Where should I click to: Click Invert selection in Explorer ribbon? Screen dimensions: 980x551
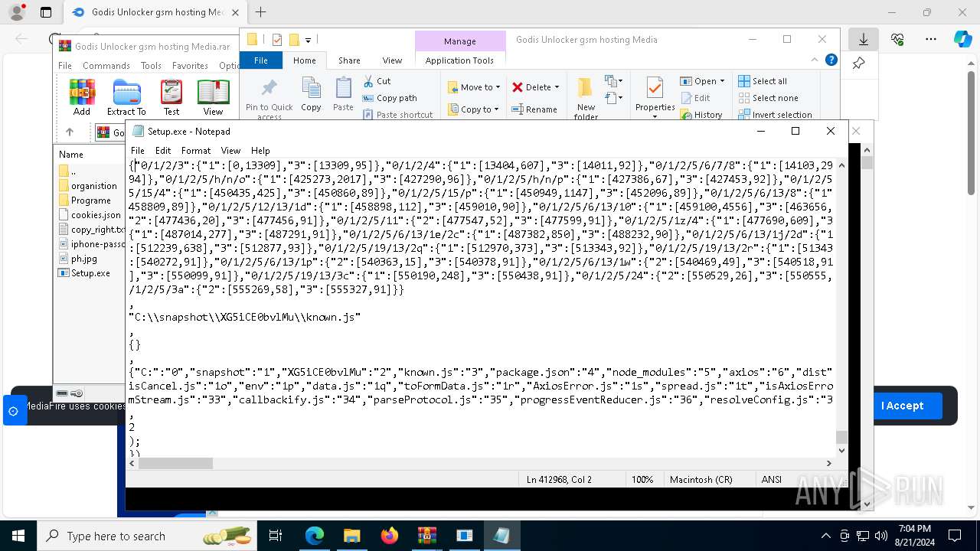[775, 115]
